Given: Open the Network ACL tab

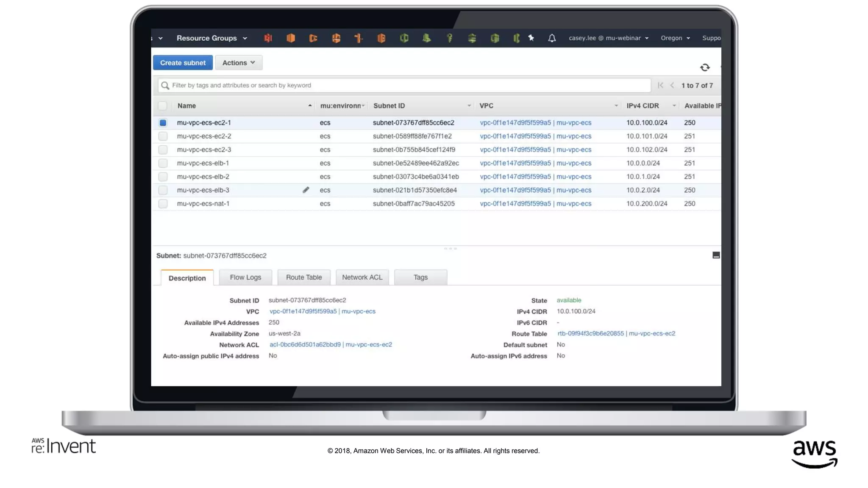Looking at the screenshot, I should 362,277.
